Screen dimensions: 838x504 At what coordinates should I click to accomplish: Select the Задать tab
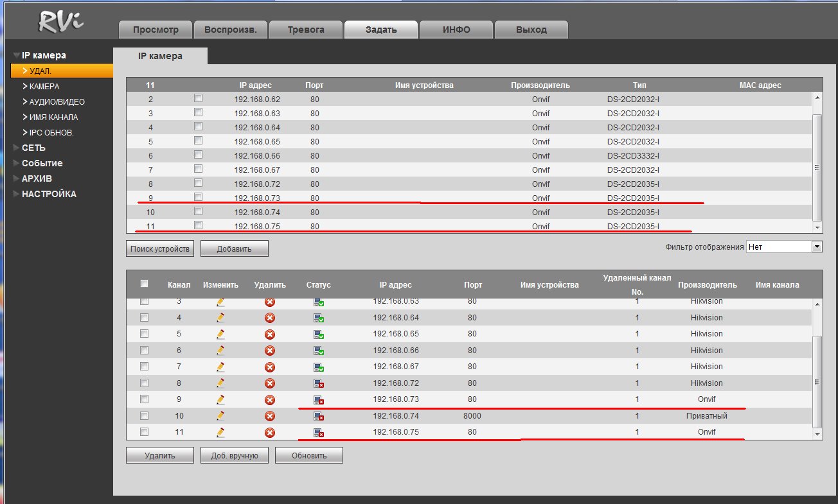coord(381,30)
